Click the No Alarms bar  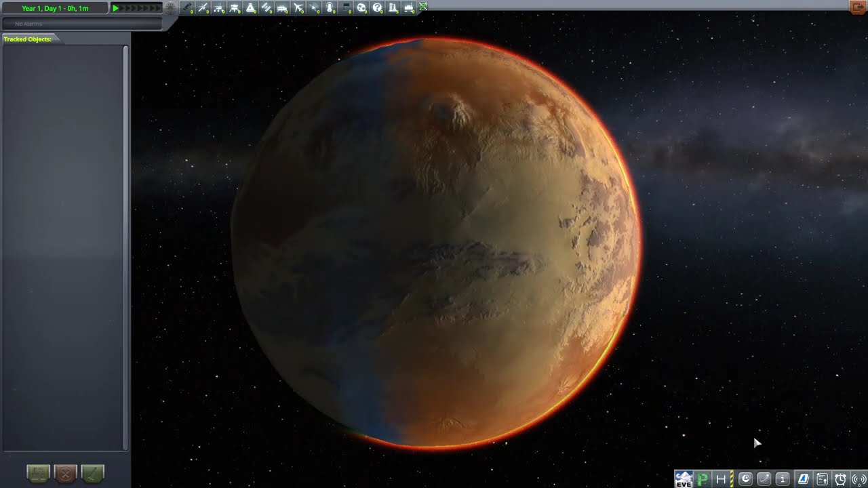[82, 24]
